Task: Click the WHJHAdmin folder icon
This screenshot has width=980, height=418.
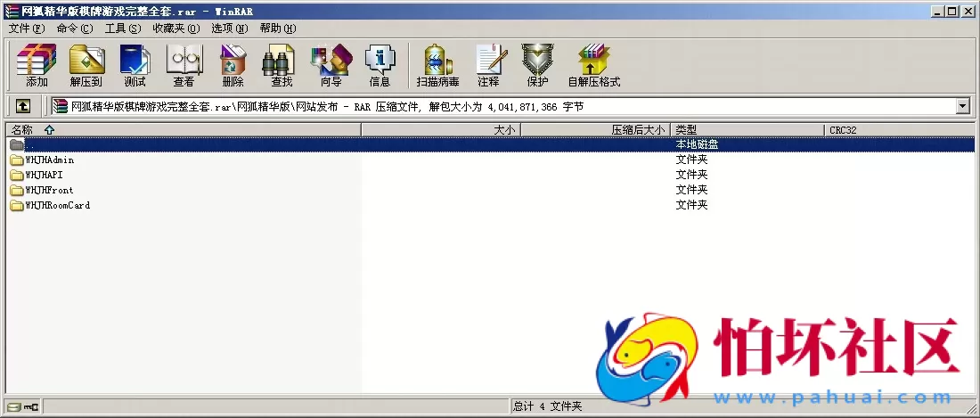Action: click(x=16, y=160)
